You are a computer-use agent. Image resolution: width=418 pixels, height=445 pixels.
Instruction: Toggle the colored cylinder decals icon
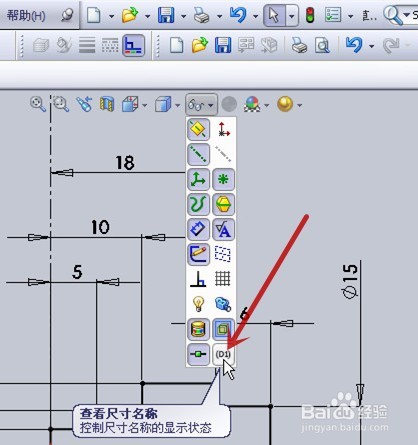coord(199,329)
